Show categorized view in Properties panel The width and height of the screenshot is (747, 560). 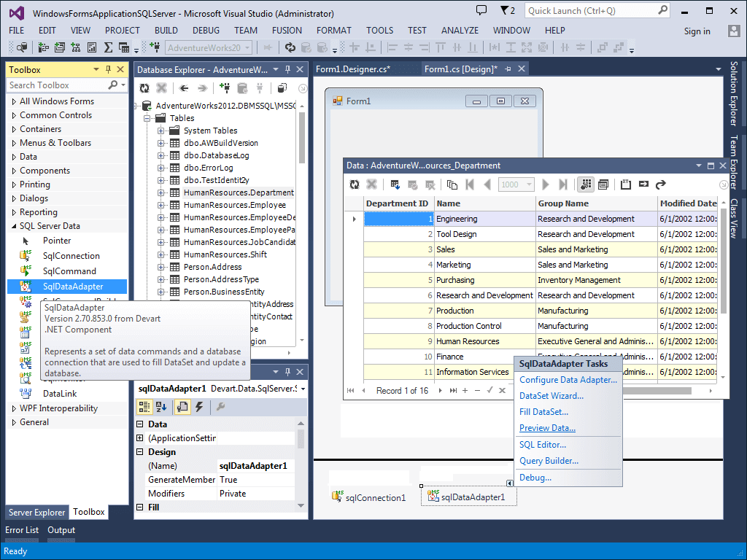click(x=144, y=407)
